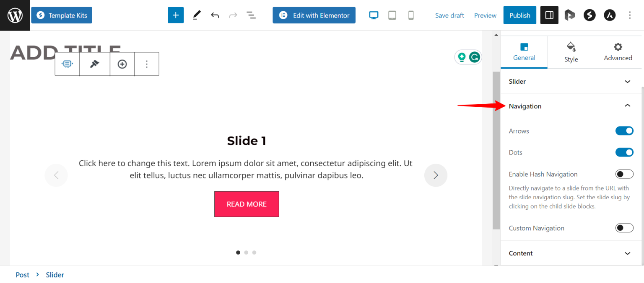644x283 pixels.
Task: Toggle the Settings sidebar panel
Action: tap(549, 15)
